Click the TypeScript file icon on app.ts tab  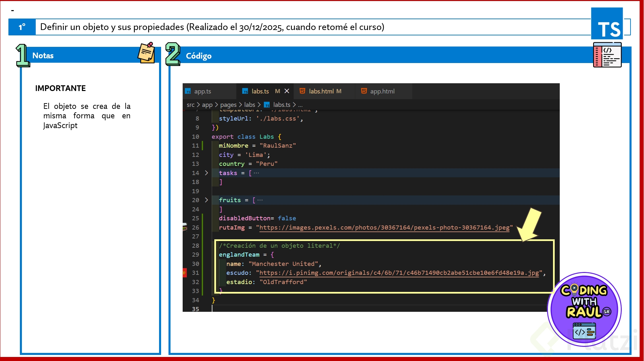pyautogui.click(x=188, y=91)
